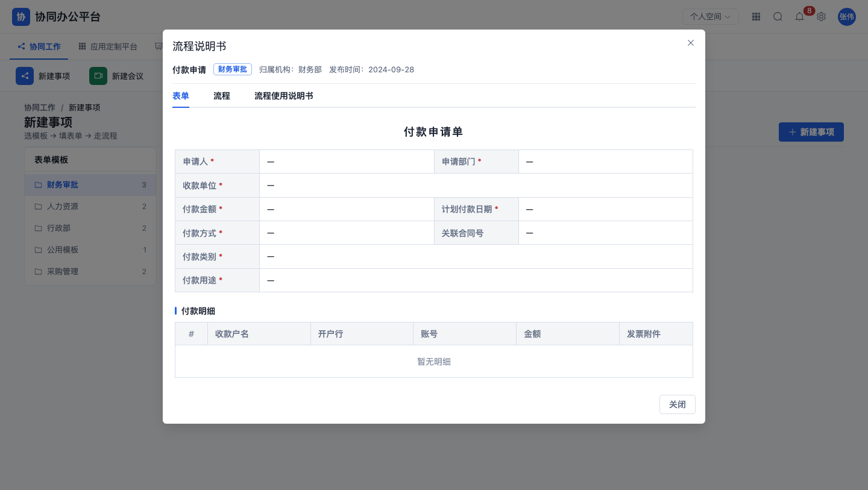
Task: Open the 个人空间 dropdown
Action: point(711,17)
